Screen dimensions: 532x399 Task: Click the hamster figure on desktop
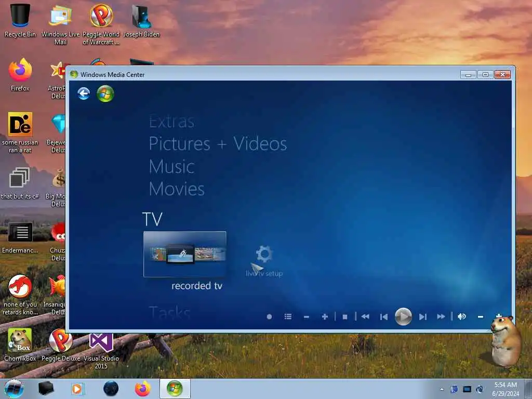505,340
